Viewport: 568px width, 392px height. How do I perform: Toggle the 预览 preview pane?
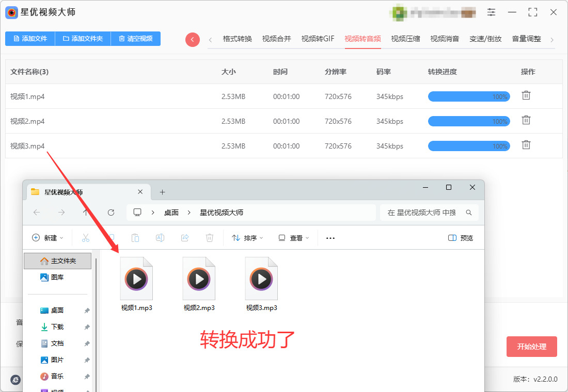[x=461, y=238]
